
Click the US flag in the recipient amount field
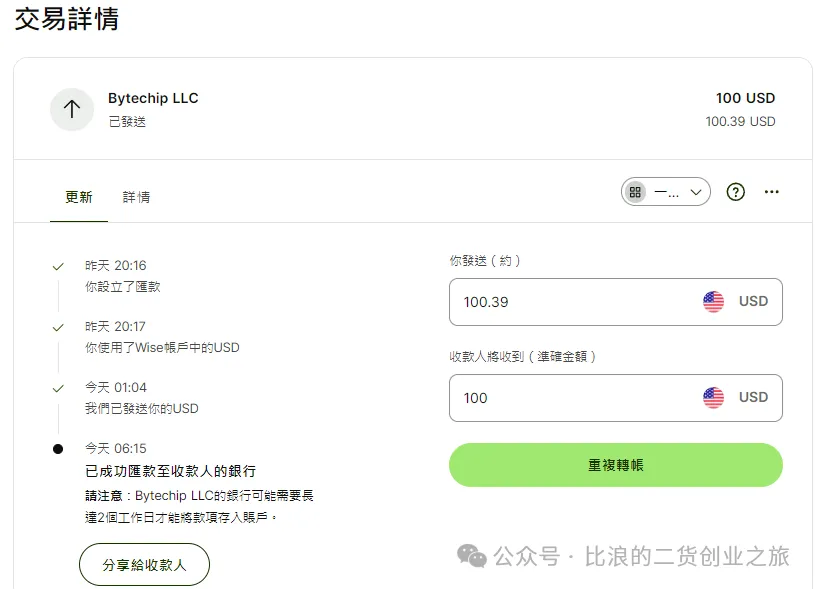pos(713,398)
